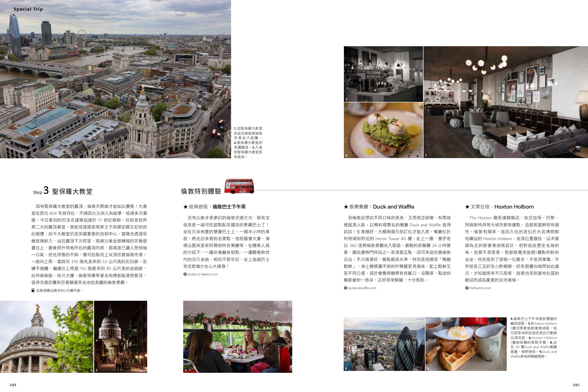588x392 pixels.
Task: Click the duck and waffle dish photo
Action: coord(466,344)
